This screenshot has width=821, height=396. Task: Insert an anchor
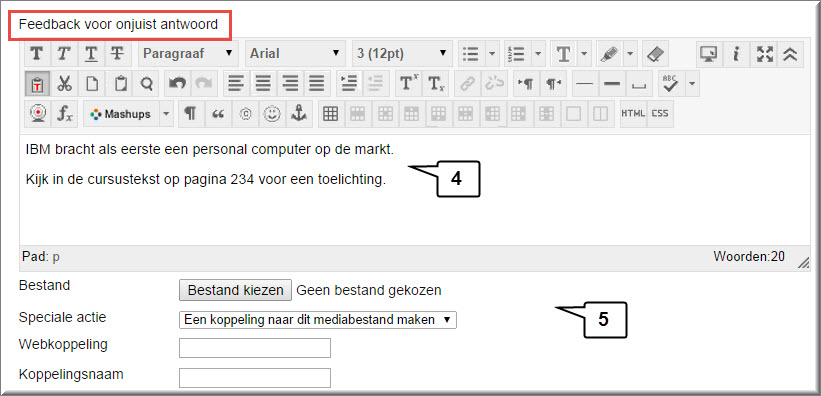click(x=299, y=114)
